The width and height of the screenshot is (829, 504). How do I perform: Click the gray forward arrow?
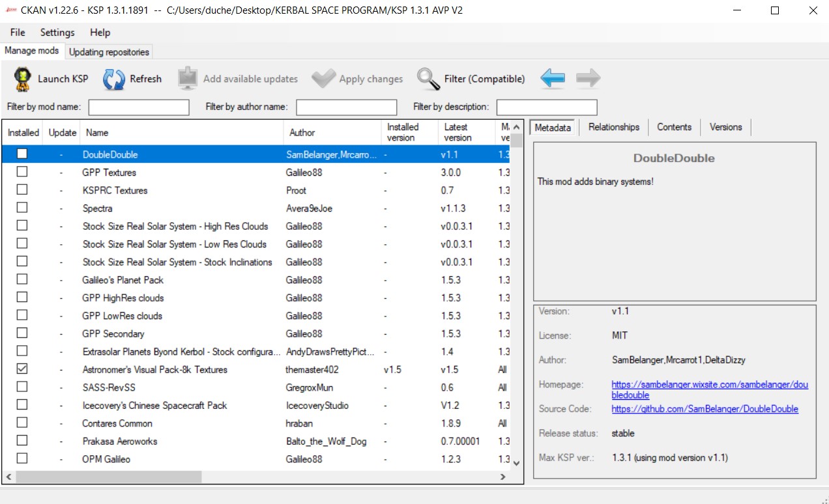588,79
